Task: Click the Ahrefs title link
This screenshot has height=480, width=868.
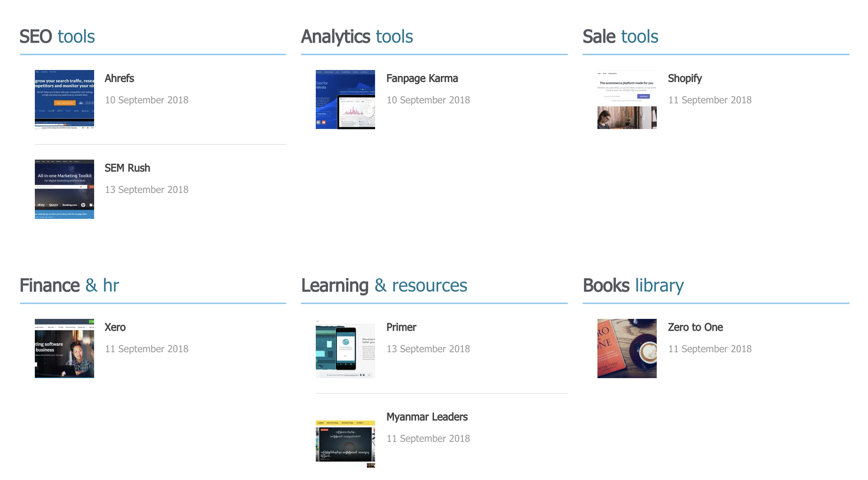Action: click(119, 79)
